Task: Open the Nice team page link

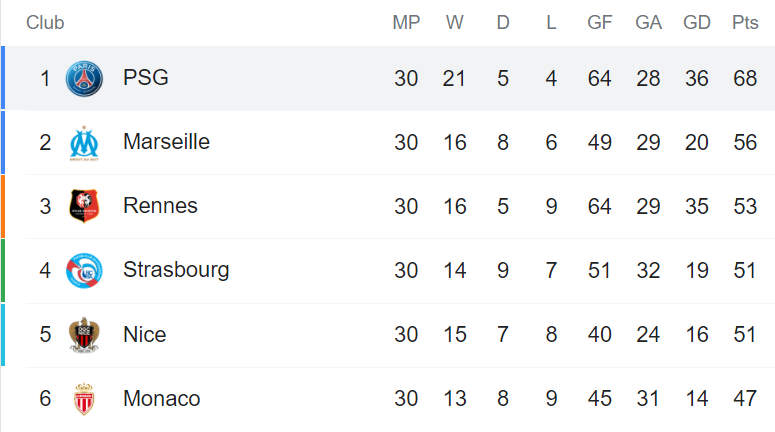Action: pos(144,335)
